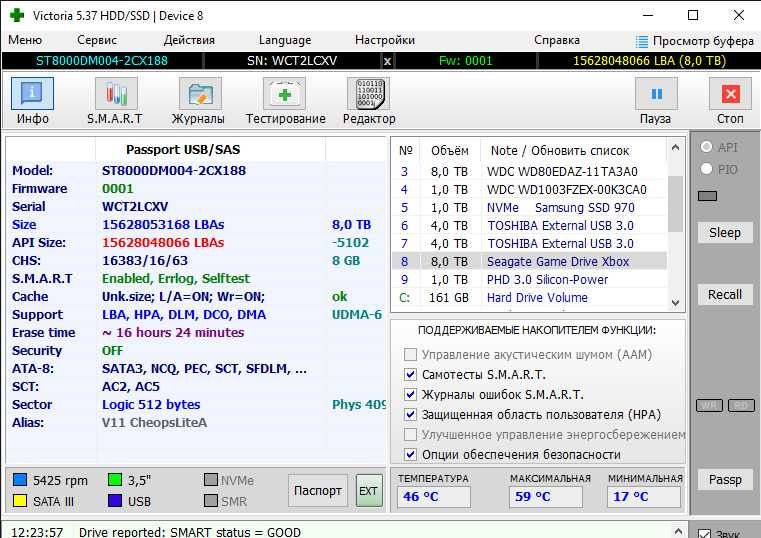The height and width of the screenshot is (538, 761).
Task: Open the Действия menu
Action: pos(189,40)
